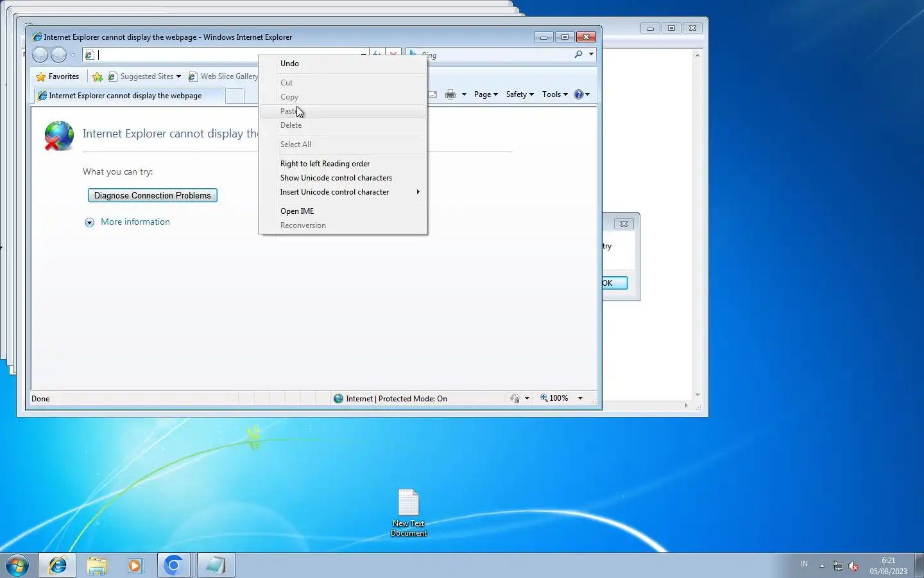Viewport: 924px width, 578px height.
Task: Expand Insert Unicode control character submenu
Action: [343, 192]
